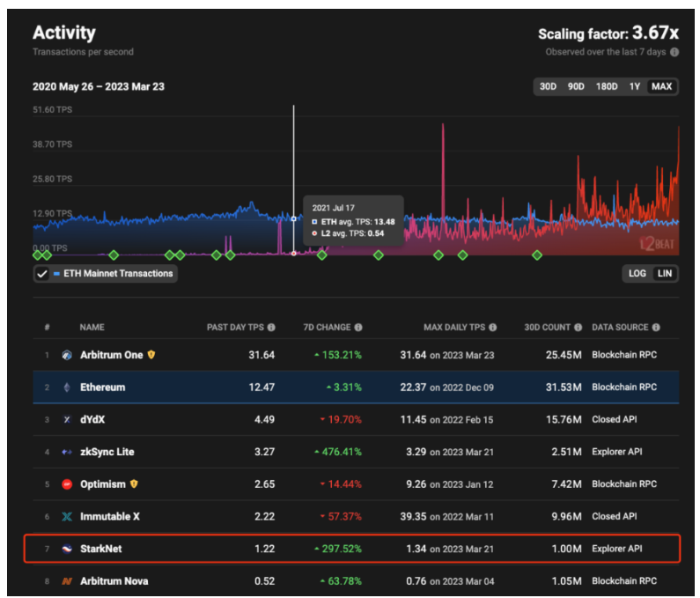Click the dYdX logo icon
Image resolution: width=700 pixels, height=598 pixels.
pyautogui.click(x=67, y=419)
